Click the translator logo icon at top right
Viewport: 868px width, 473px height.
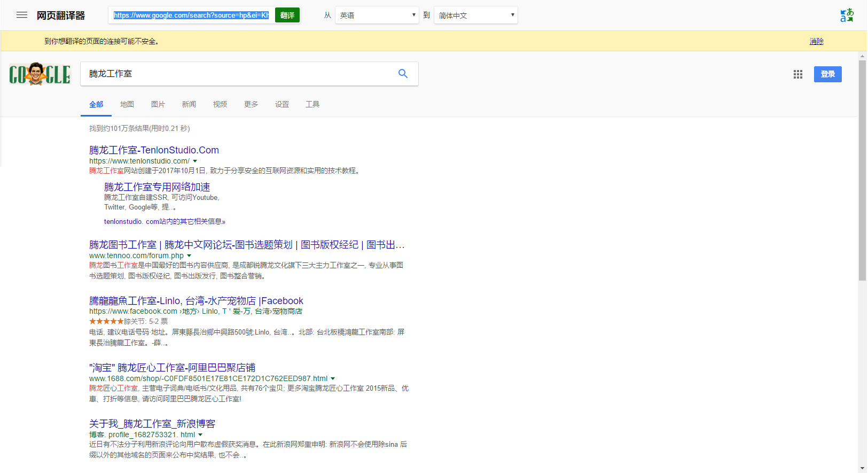[847, 15]
